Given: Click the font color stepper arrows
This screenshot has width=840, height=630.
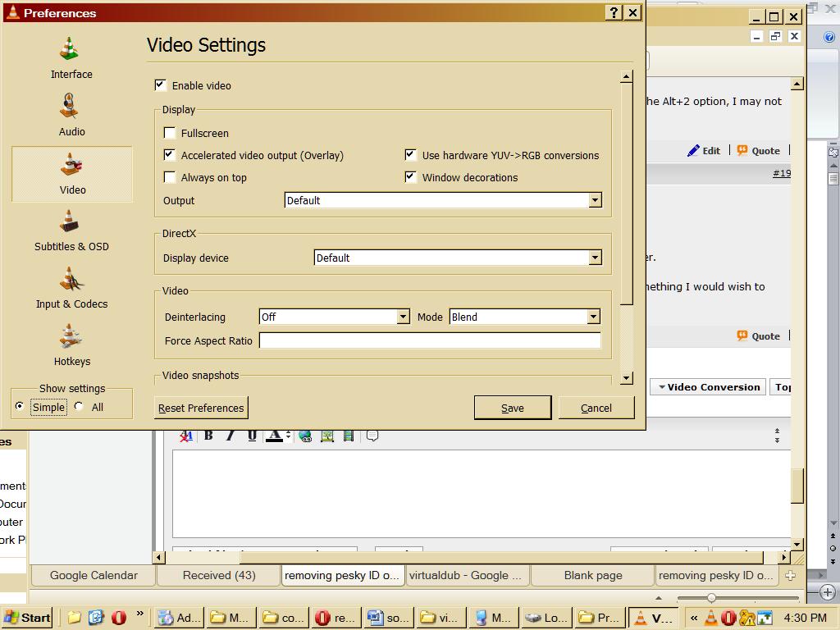Looking at the screenshot, I should pyautogui.click(x=288, y=436).
